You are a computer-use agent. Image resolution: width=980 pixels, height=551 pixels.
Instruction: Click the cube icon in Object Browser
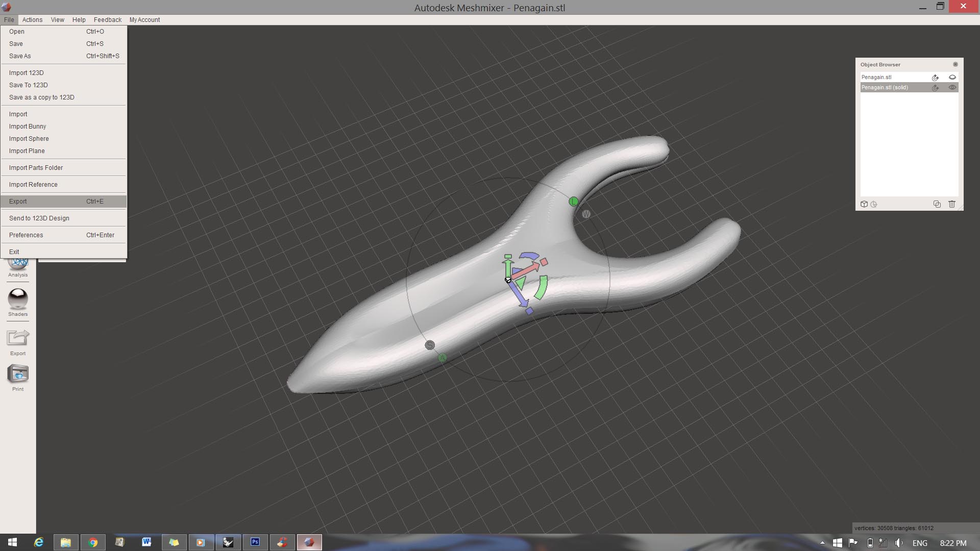point(864,204)
